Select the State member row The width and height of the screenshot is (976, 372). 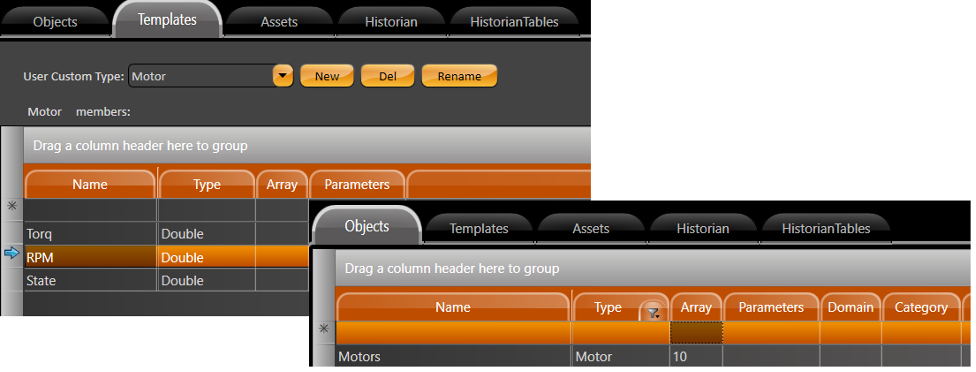(166, 281)
